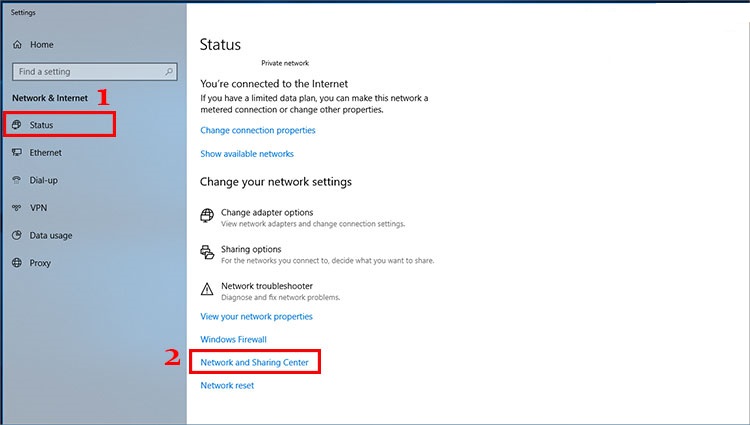The height and width of the screenshot is (425, 750).
Task: Click the 'Change your network settings' heading
Action: tap(276, 182)
